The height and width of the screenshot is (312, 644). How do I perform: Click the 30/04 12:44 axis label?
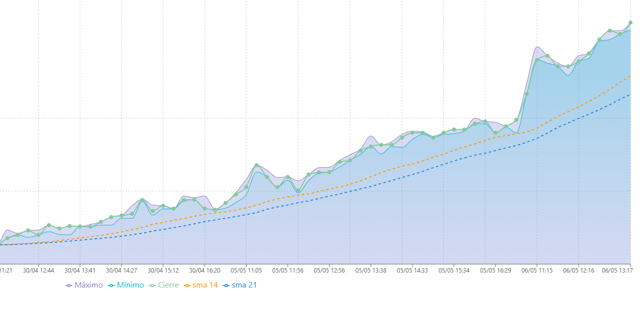coord(38,271)
